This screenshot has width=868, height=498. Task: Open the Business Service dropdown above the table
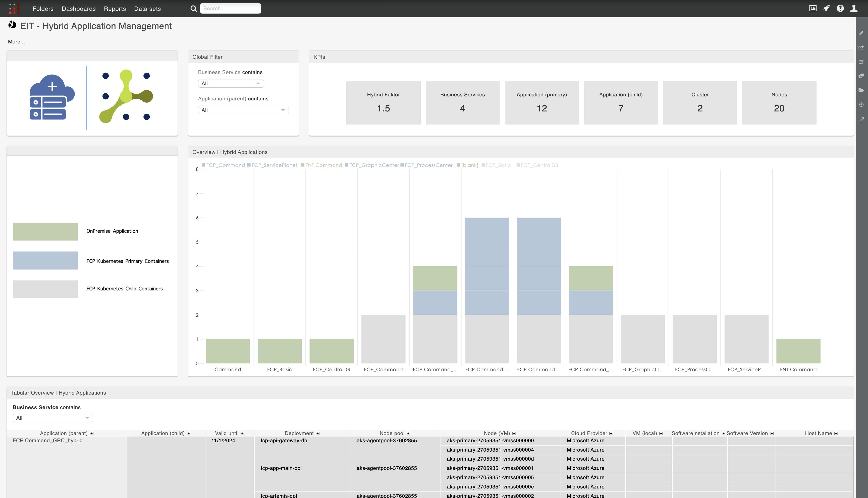pos(53,418)
